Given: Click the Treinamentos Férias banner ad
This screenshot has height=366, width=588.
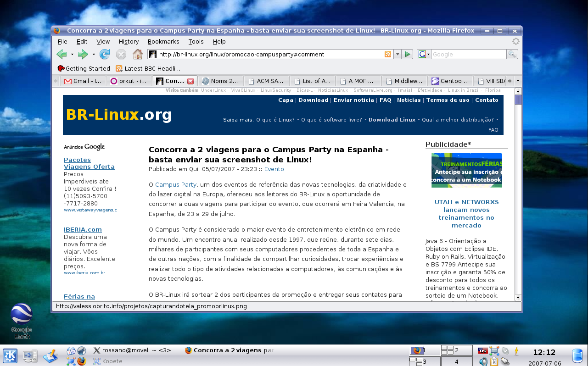Looking at the screenshot, I should [466, 170].
